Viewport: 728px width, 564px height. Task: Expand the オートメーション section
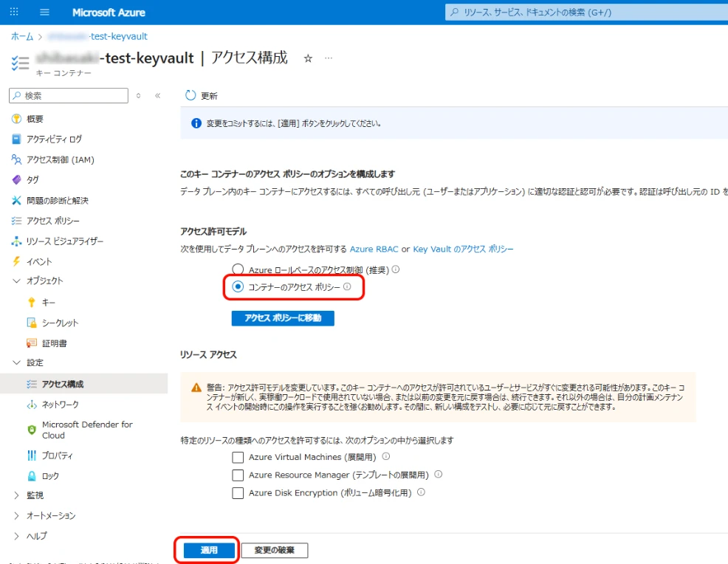coord(17,515)
